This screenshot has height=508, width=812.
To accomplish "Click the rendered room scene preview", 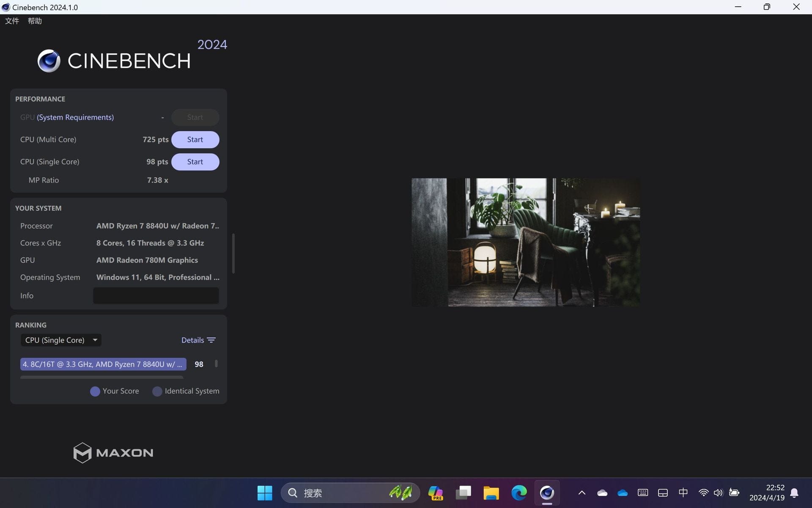I will tap(526, 242).
